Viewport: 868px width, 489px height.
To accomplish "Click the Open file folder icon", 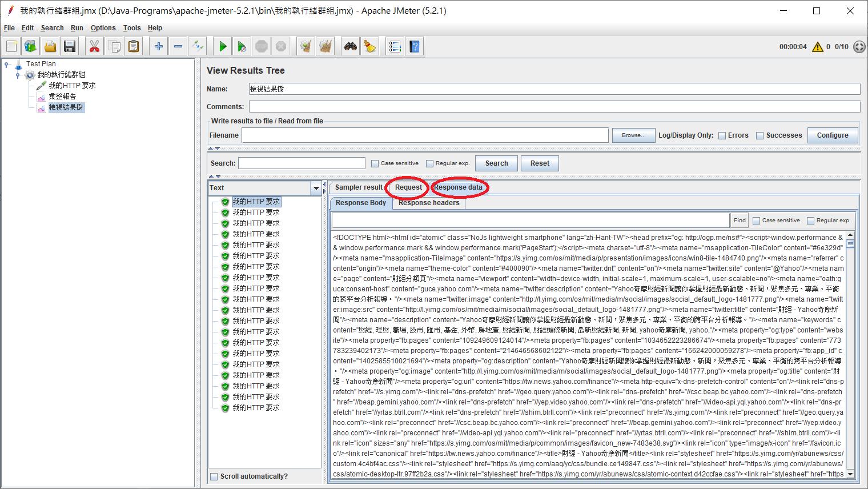I will 50,46.
